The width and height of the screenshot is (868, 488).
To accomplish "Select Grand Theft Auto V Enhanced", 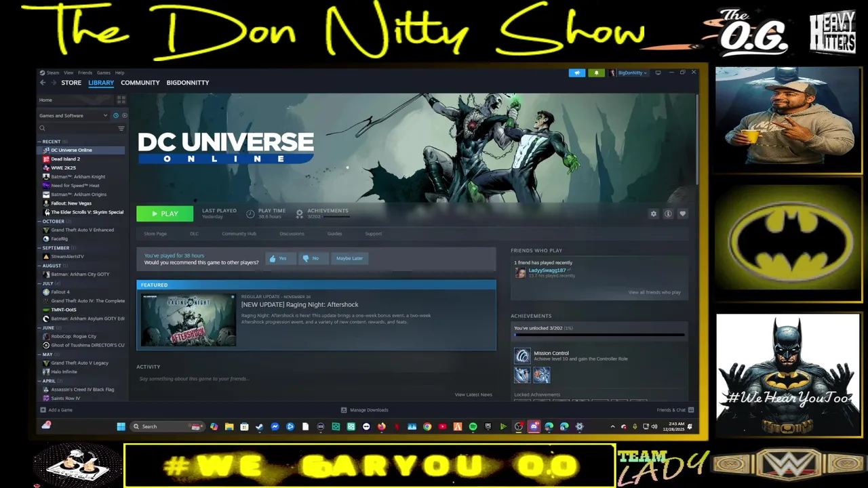I will point(82,230).
